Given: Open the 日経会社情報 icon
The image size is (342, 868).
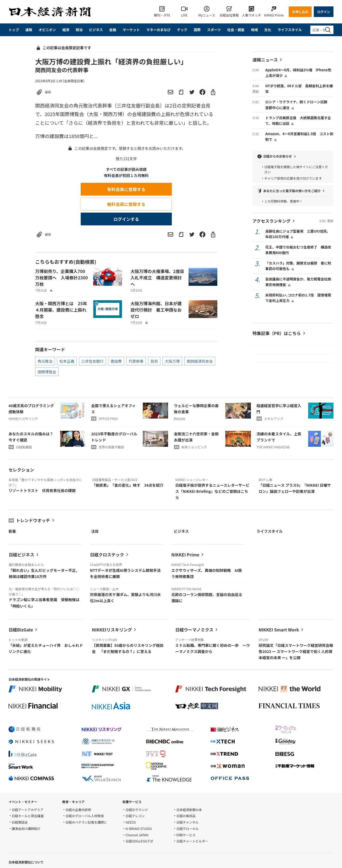Looking at the screenshot, I should [229, 9].
